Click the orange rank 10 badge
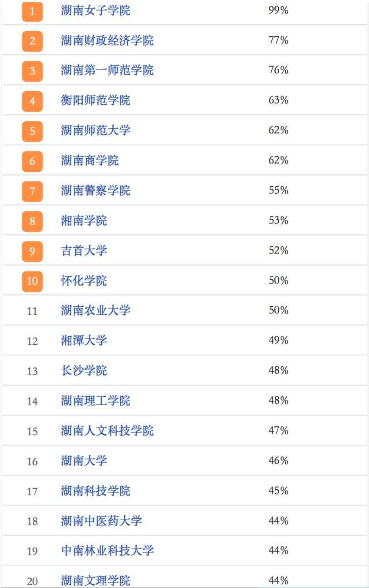The height and width of the screenshot is (588, 369). 32,281
